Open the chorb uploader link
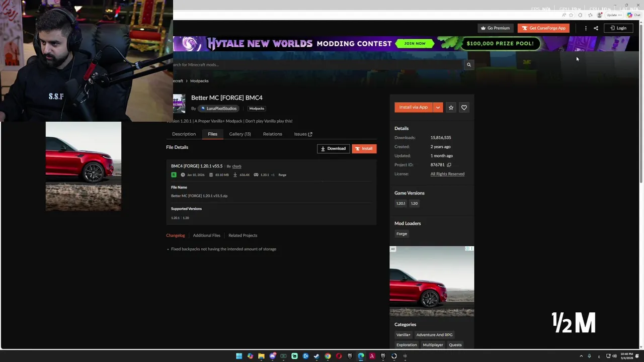Screen dimensions: 644x362 click(236, 166)
